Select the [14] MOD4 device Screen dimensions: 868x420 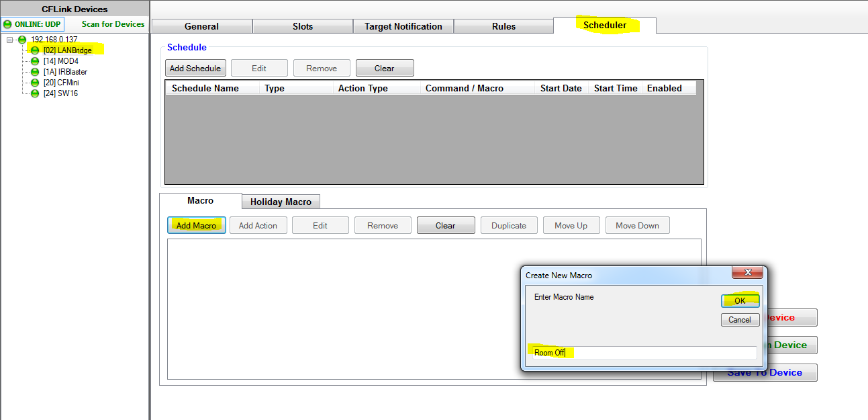pyautogui.click(x=60, y=61)
